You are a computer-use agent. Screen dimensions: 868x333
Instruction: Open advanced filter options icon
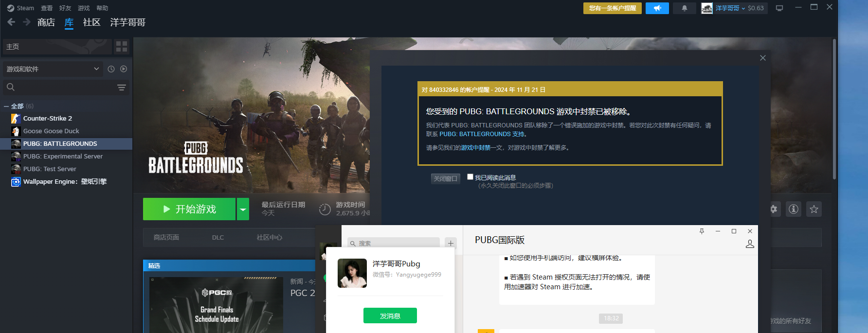[122, 88]
